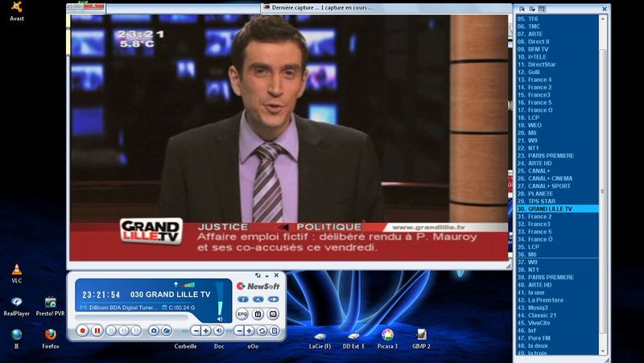The image size is (644, 363).
Task: Select channel 28. PLANETE
Action: click(x=557, y=193)
